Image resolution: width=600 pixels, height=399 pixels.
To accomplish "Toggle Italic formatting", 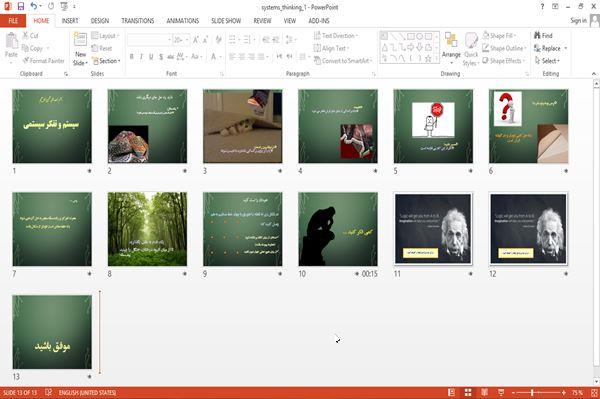I will coord(141,57).
